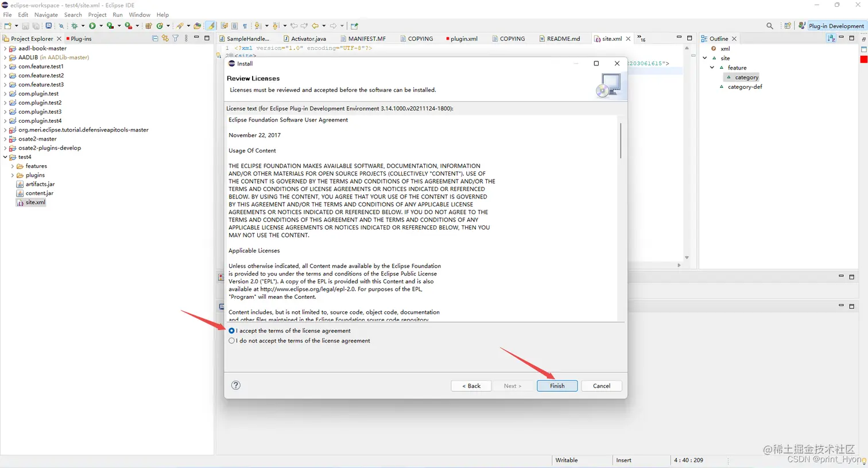
Task: Click the New file toolbar icon
Action: pyautogui.click(x=7, y=26)
